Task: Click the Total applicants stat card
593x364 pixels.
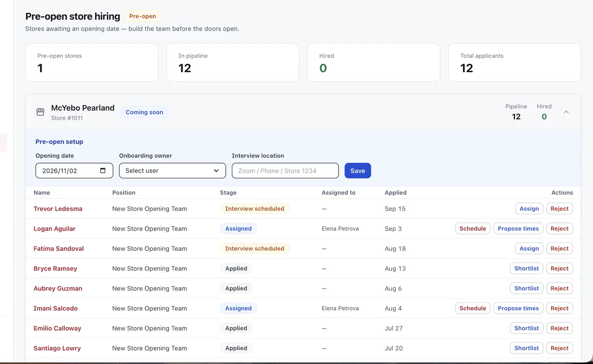Action: click(514, 62)
